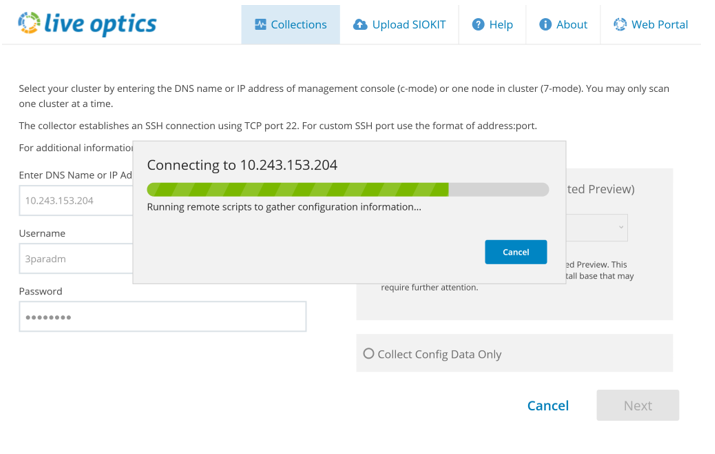The width and height of the screenshot is (715, 454).
Task: Switch to the Web Portal tab label
Action: coord(659,24)
